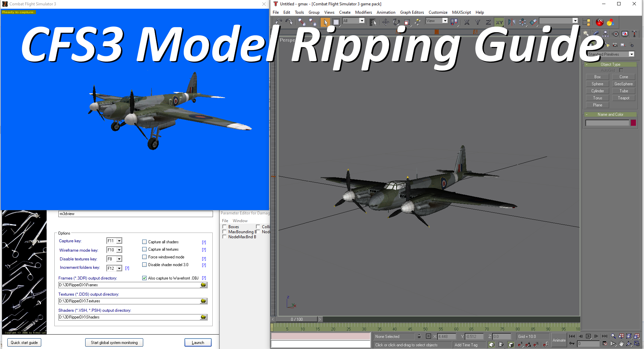Click the Launch button
The width and height of the screenshot is (644, 349).
click(198, 343)
